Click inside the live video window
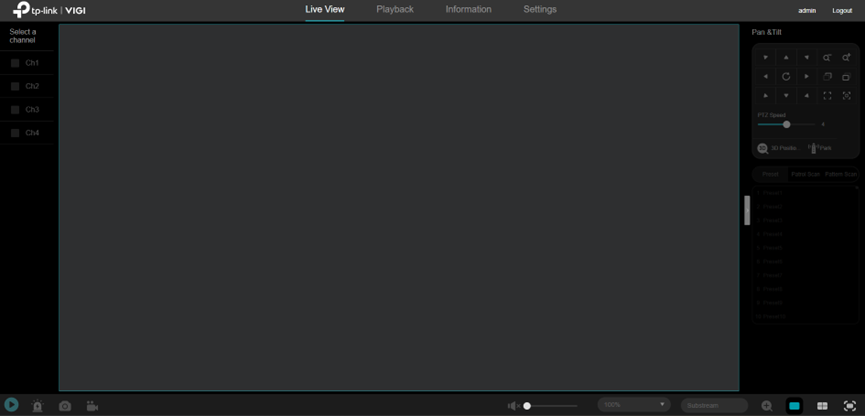 pos(399,207)
